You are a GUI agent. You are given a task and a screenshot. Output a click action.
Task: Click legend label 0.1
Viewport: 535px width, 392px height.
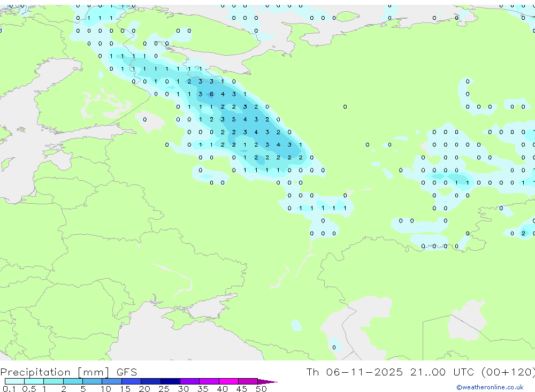coord(9,389)
